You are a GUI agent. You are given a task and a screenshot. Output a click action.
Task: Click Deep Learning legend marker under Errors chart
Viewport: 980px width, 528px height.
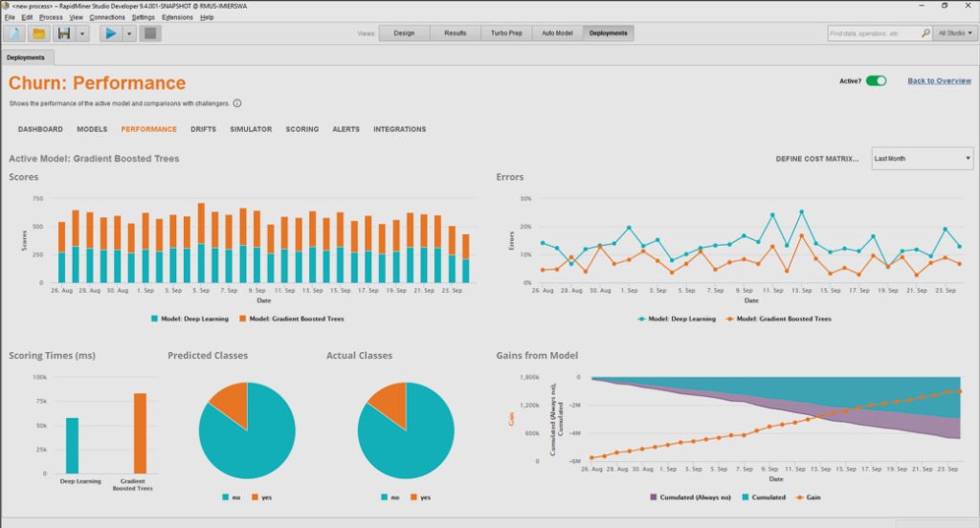[641, 319]
